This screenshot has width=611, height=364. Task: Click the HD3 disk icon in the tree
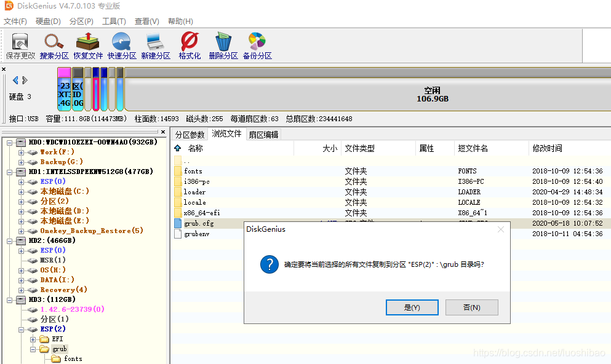[x=21, y=300]
